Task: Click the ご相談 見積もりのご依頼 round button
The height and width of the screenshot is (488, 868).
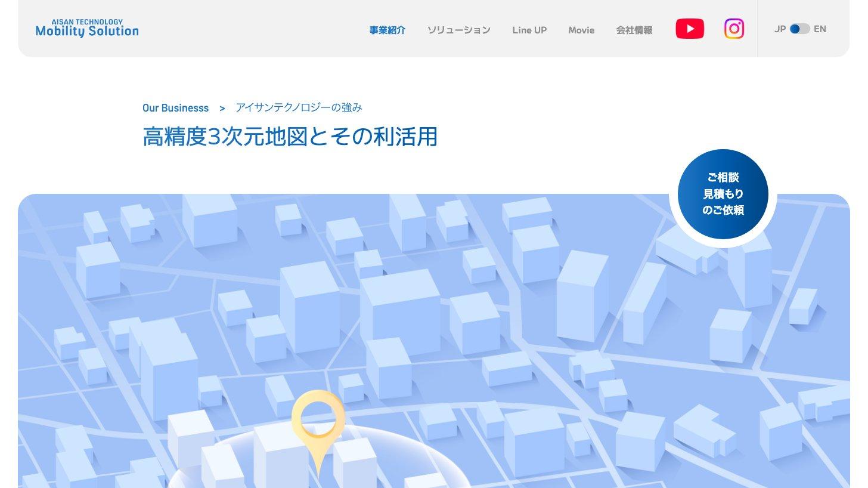Action: [x=723, y=194]
